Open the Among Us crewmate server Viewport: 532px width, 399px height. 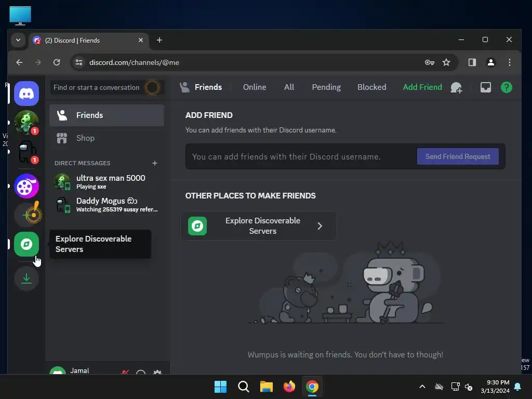tap(26, 152)
